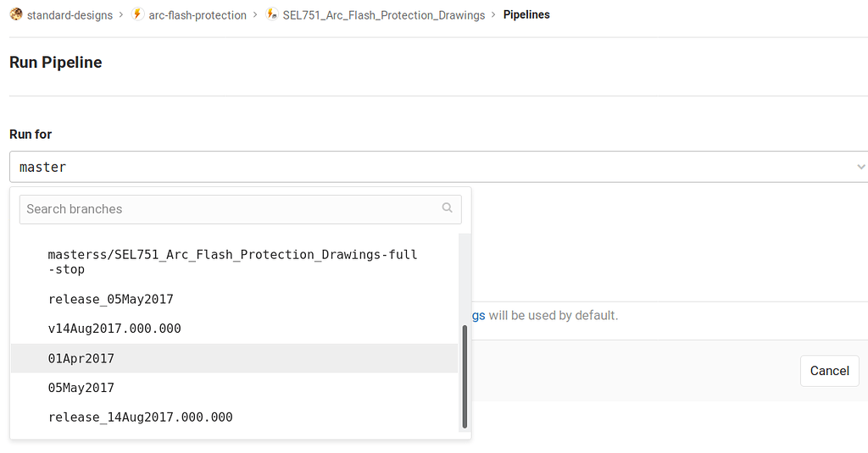This screenshot has height=453, width=868.
Task: Open the Pipelines breadcrumb item
Action: coord(526,15)
